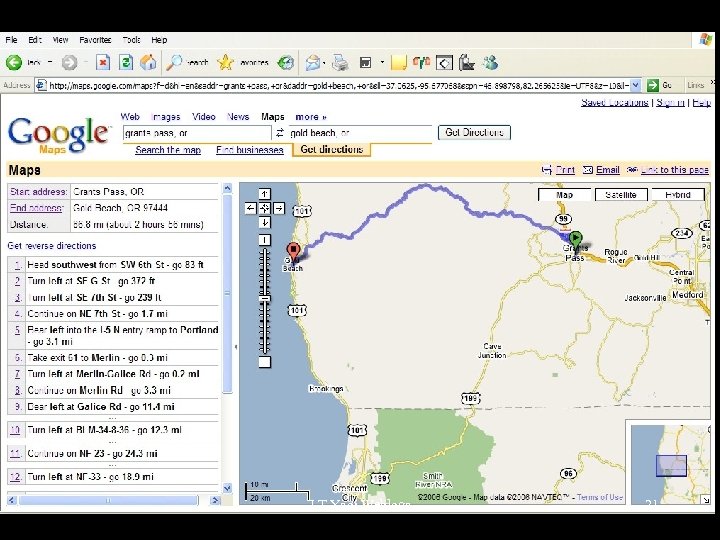Open the more » Google services menu
This screenshot has height=540, width=720.
tap(311, 117)
